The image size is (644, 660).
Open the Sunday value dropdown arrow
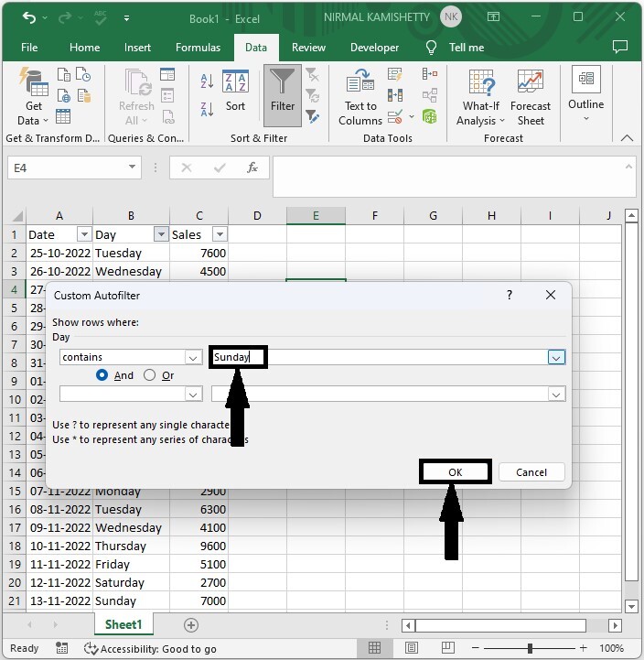556,357
